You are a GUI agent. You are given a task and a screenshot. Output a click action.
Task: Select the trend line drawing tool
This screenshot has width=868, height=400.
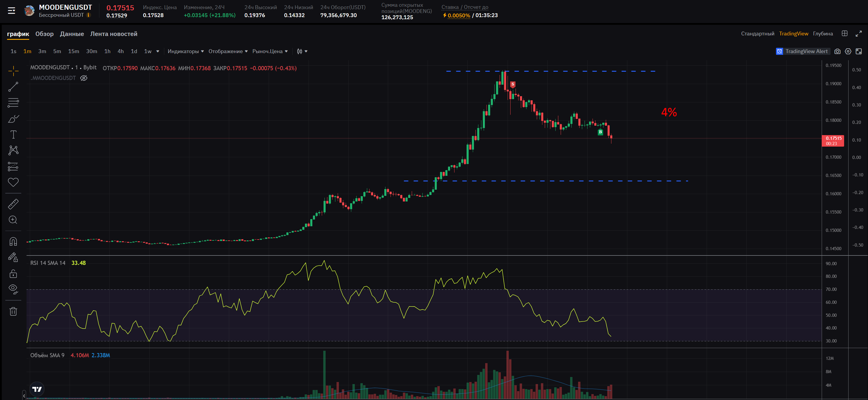pyautogui.click(x=13, y=87)
